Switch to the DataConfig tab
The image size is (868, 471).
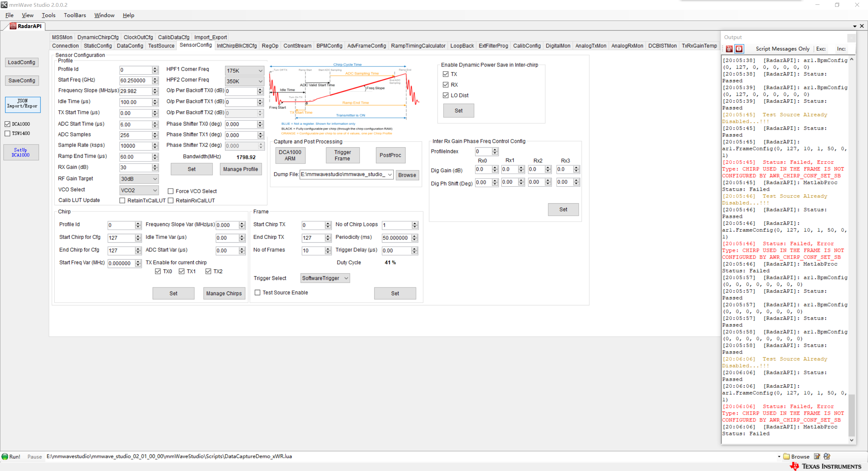130,46
